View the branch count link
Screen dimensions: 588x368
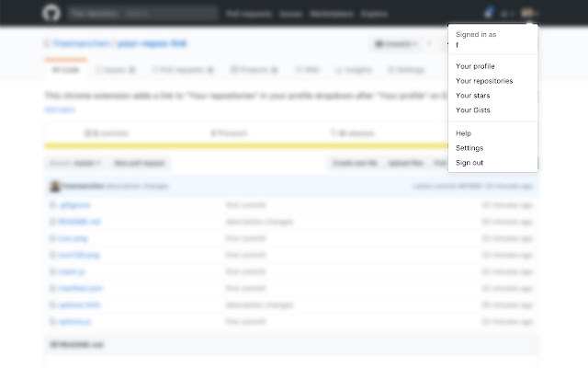(229, 133)
